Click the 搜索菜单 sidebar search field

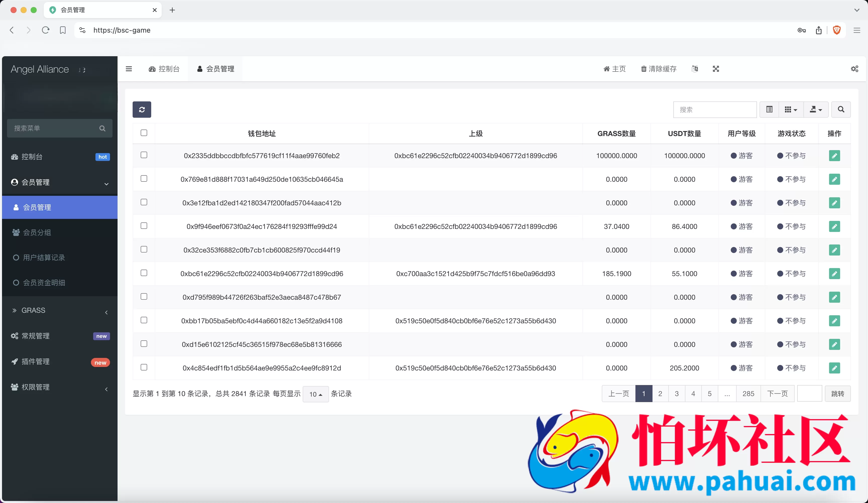click(x=60, y=128)
